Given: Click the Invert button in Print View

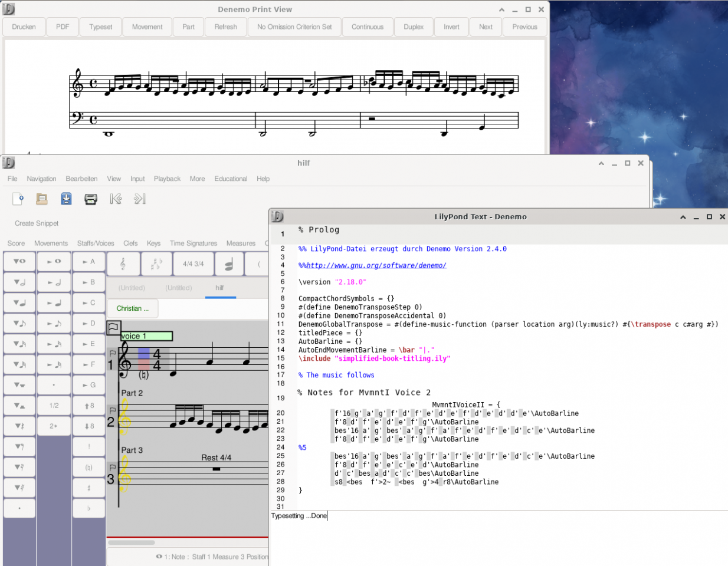Looking at the screenshot, I should click(x=451, y=27).
